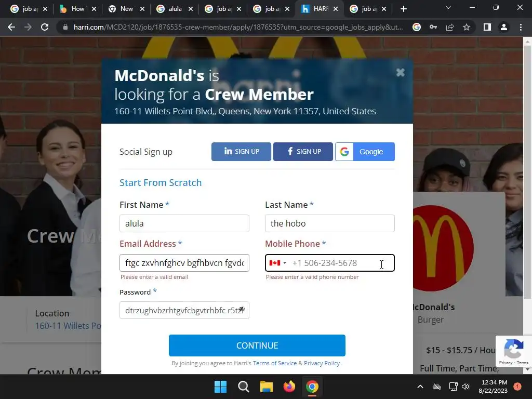The width and height of the screenshot is (532, 399).
Task: Sign up using the Google button
Action: pos(365,151)
